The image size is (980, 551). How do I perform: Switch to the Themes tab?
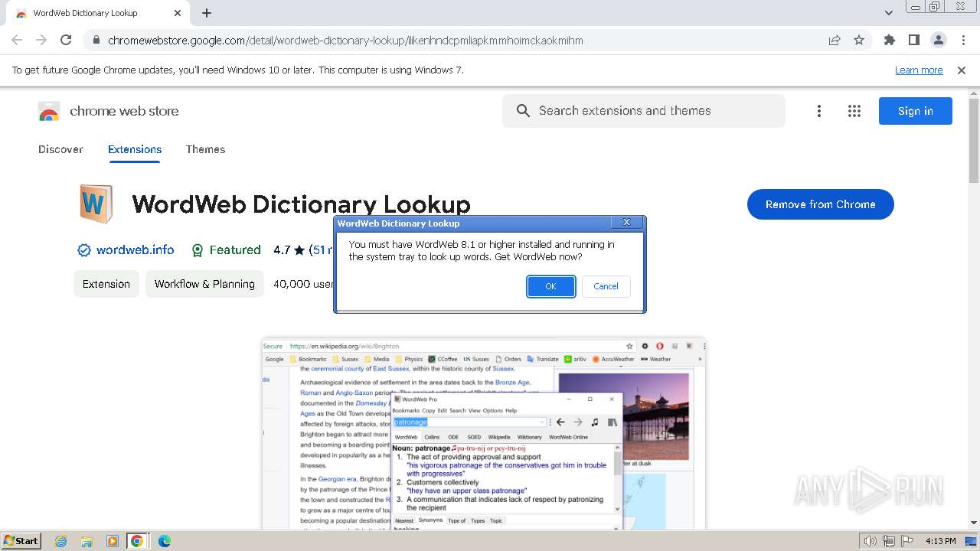(205, 149)
